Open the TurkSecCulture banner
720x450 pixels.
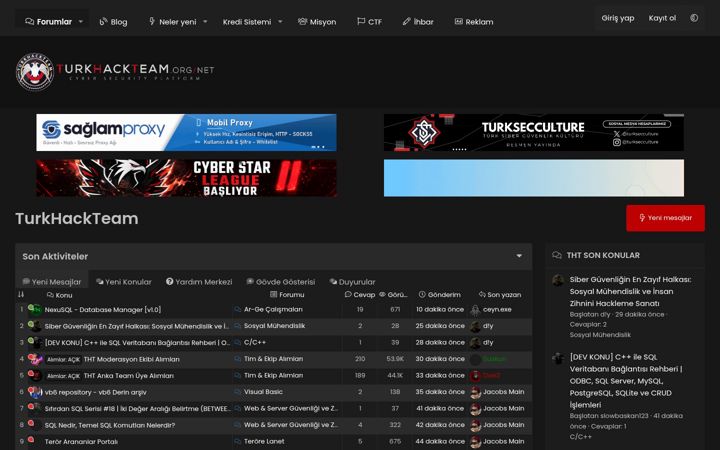click(x=534, y=132)
